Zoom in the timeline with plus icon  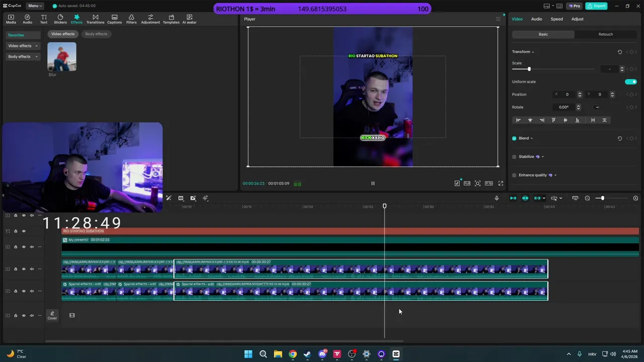pos(635,198)
